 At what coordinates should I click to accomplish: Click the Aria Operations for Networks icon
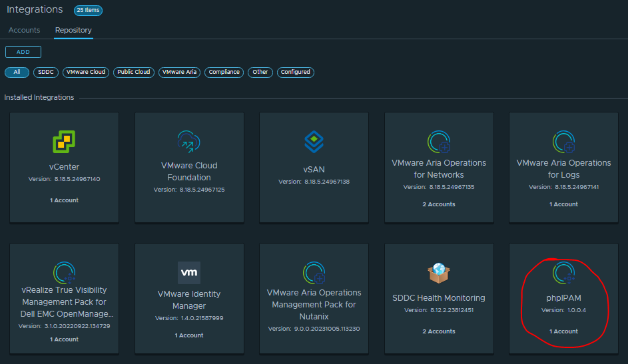click(x=439, y=142)
